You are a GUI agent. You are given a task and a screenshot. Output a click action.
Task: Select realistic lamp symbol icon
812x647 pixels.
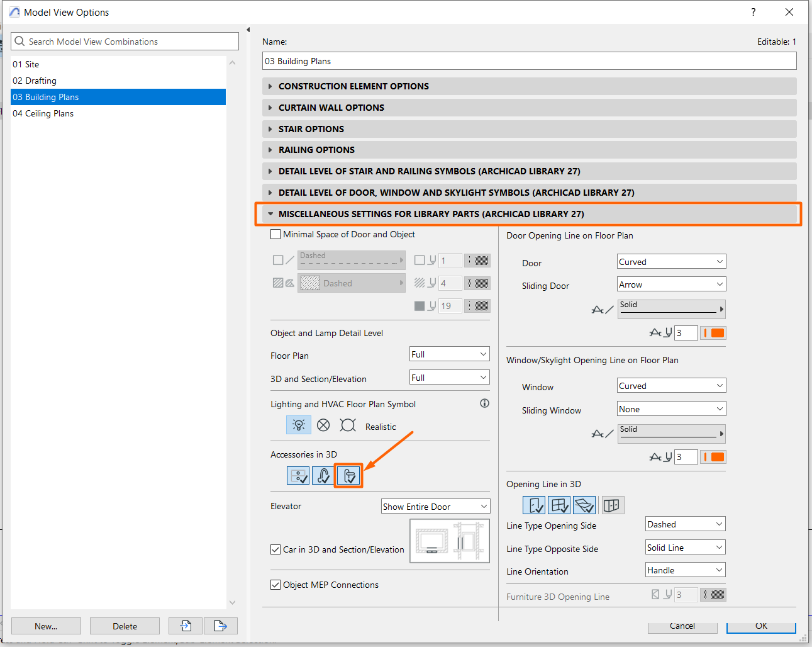point(299,425)
